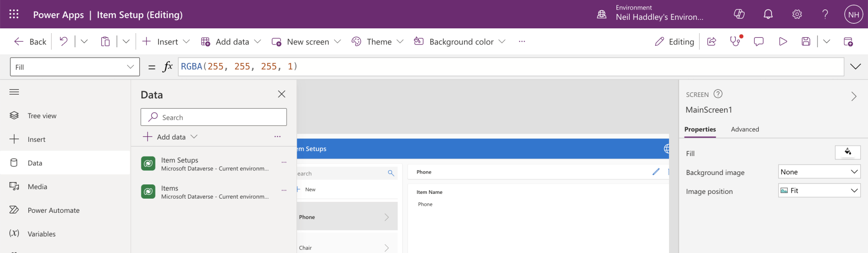The image size is (868, 253).
Task: Open the Comments icon
Action: tap(759, 42)
